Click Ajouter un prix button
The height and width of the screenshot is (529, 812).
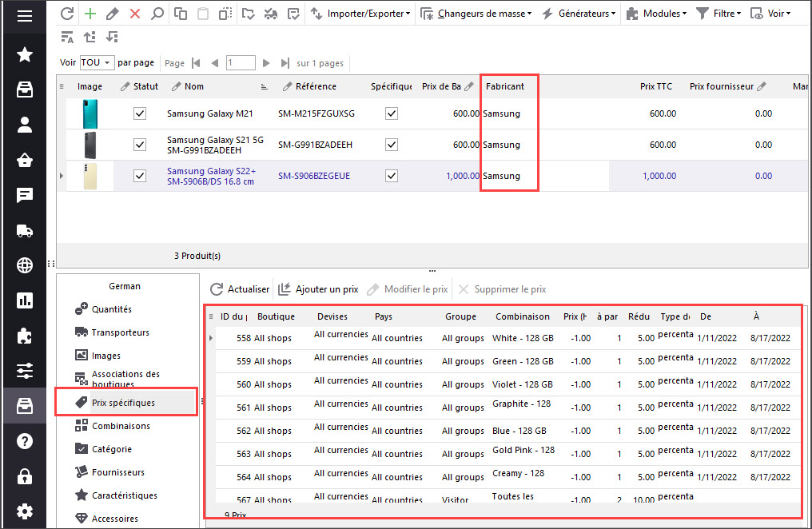(318, 289)
